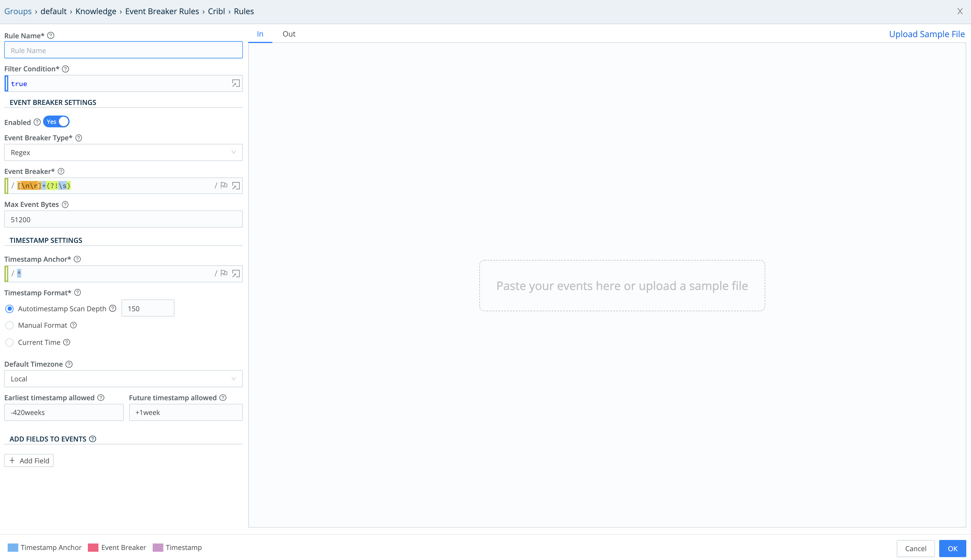Screen dimensions: 971x560
Task: Click the Event Breaker Type help icon
Action: point(79,138)
